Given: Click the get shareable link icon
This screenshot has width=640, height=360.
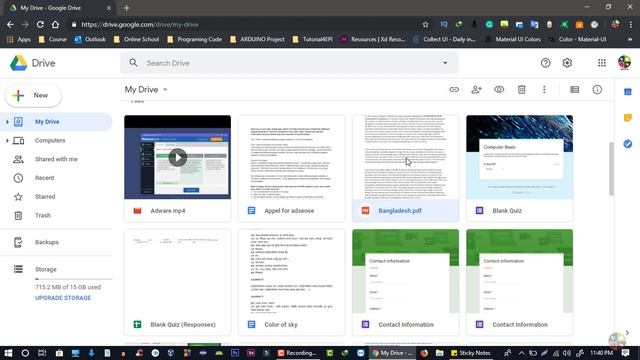Looking at the screenshot, I should [x=454, y=89].
